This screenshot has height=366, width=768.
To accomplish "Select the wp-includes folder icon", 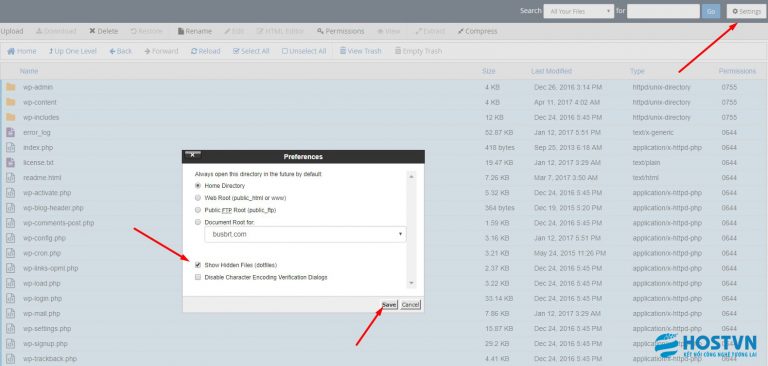I will [11, 118].
